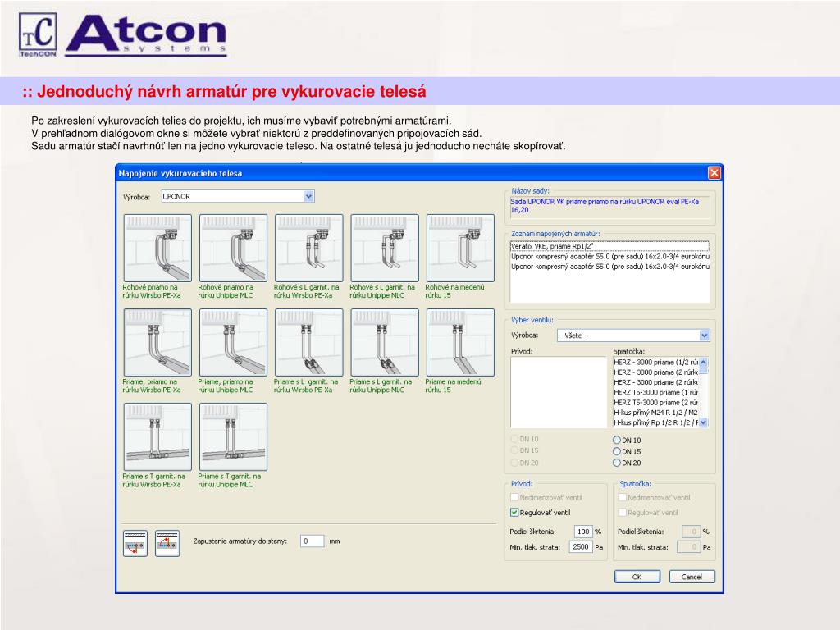Click the TechCON logo icon
Screen dimensions: 840x630
[x=38, y=34]
